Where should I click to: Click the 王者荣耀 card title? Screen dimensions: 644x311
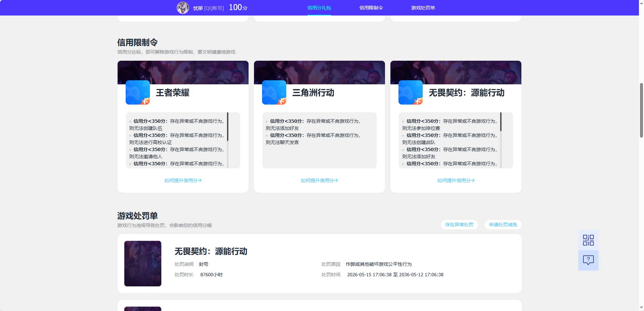click(x=172, y=93)
